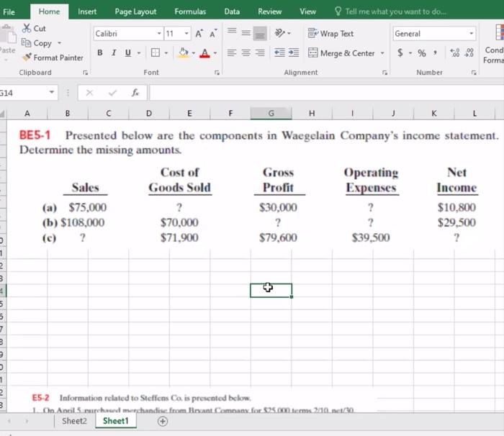Add a new sheet with plus button
This screenshot has width=504, height=436.
[x=163, y=421]
